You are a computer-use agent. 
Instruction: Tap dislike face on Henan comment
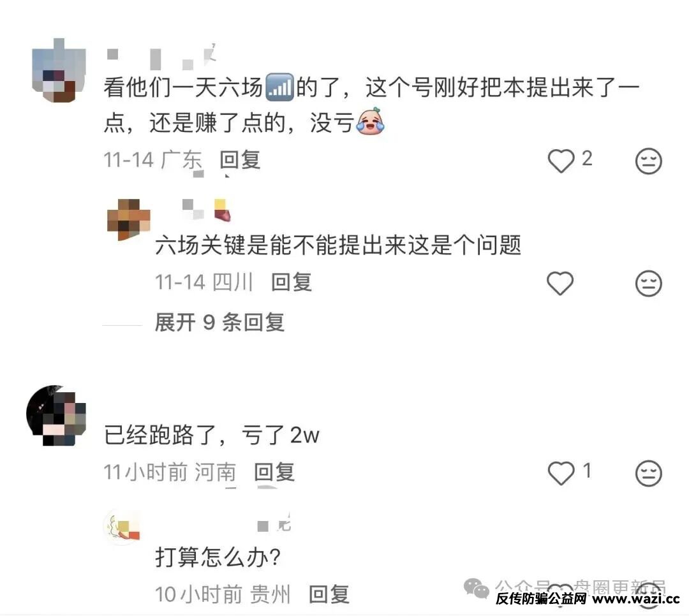649,473
